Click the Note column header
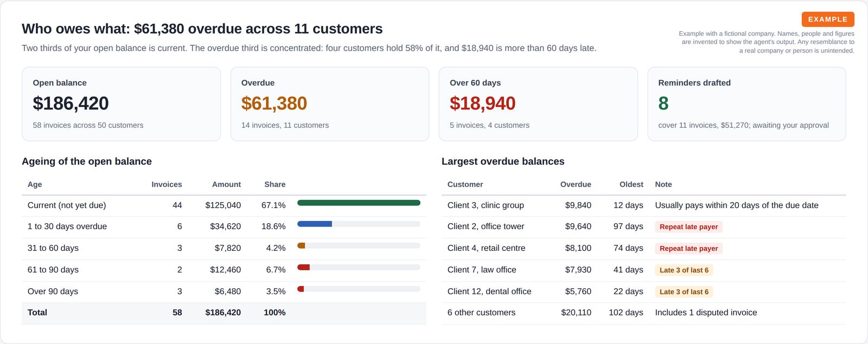Viewport: 868px width, 344px height. coord(663,184)
